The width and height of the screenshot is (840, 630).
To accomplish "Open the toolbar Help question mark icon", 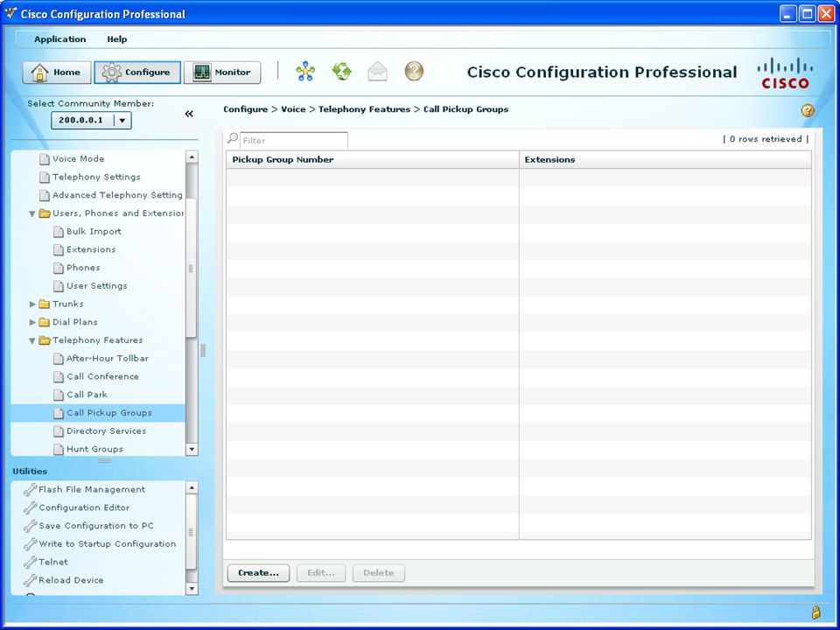I will pos(414,71).
